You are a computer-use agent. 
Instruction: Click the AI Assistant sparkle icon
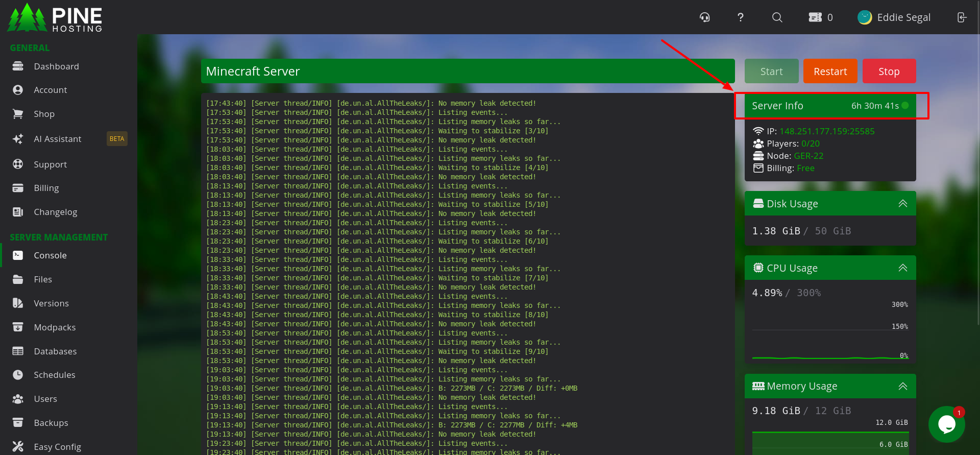click(x=18, y=139)
